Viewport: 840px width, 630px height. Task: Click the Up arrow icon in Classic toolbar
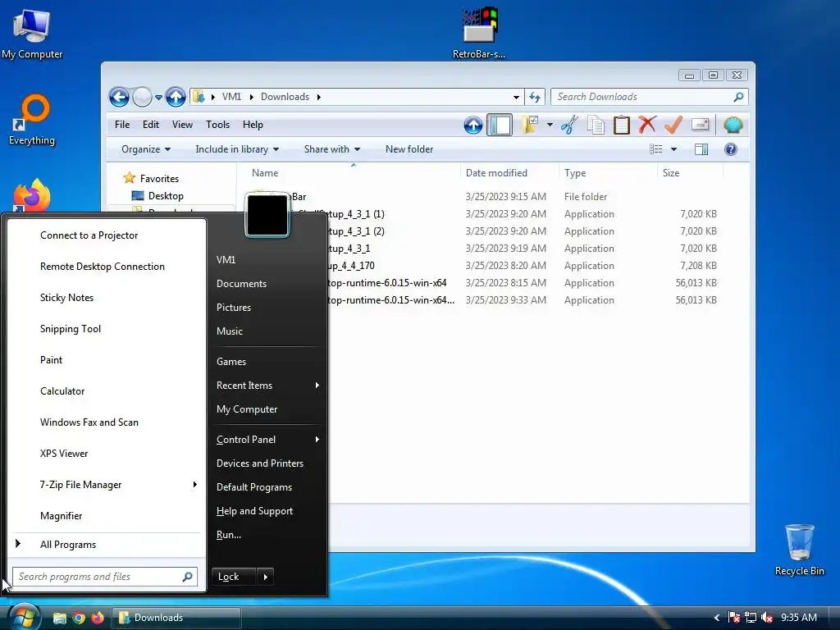pos(473,126)
